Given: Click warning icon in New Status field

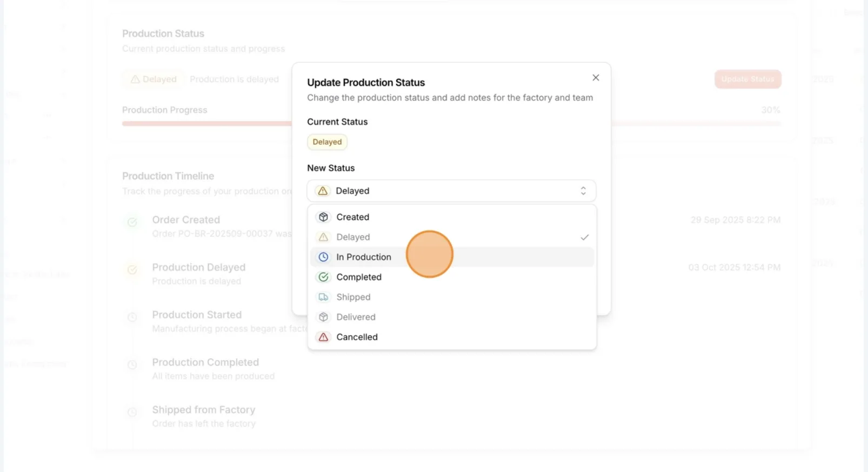Looking at the screenshot, I should (323, 191).
